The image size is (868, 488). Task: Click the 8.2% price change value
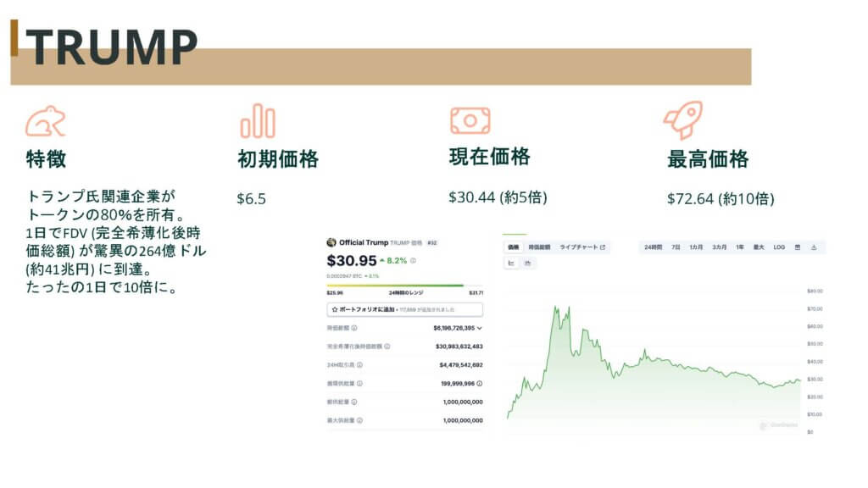tap(397, 261)
